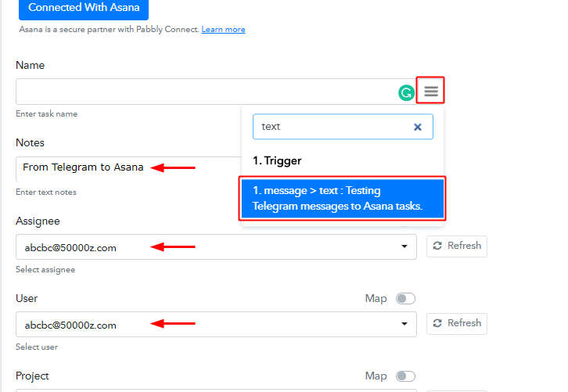Open the hamburger mapping menu for Name
This screenshot has height=392, width=568.
pyautogui.click(x=431, y=91)
